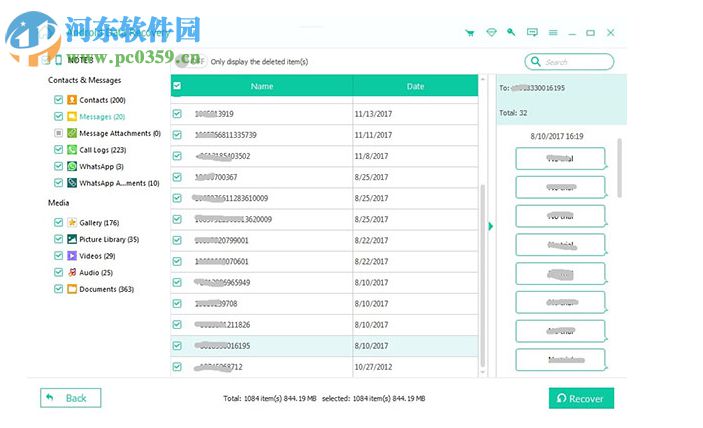703x428 pixels.
Task: Click the Message Attachments icon
Action: coord(72,133)
